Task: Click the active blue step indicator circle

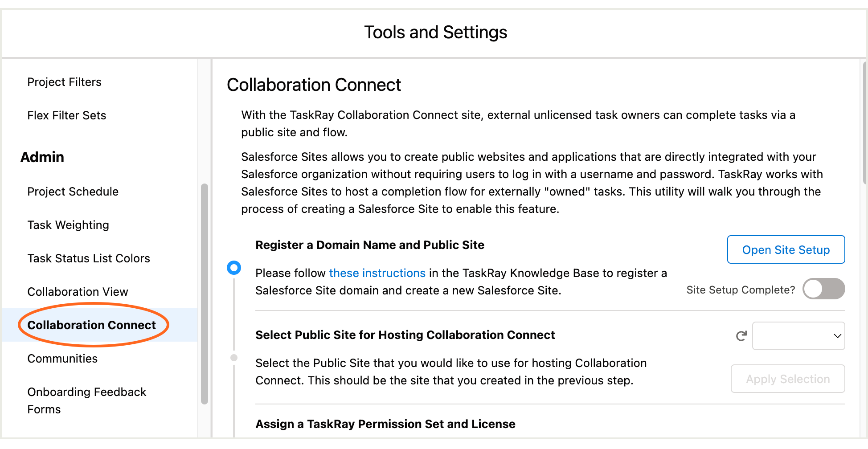Action: [234, 268]
